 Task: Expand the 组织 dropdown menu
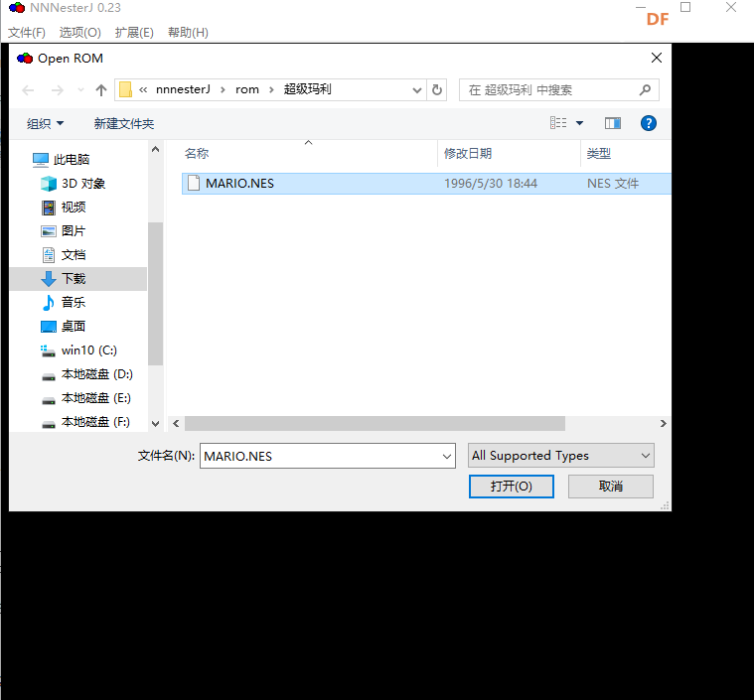(x=45, y=124)
